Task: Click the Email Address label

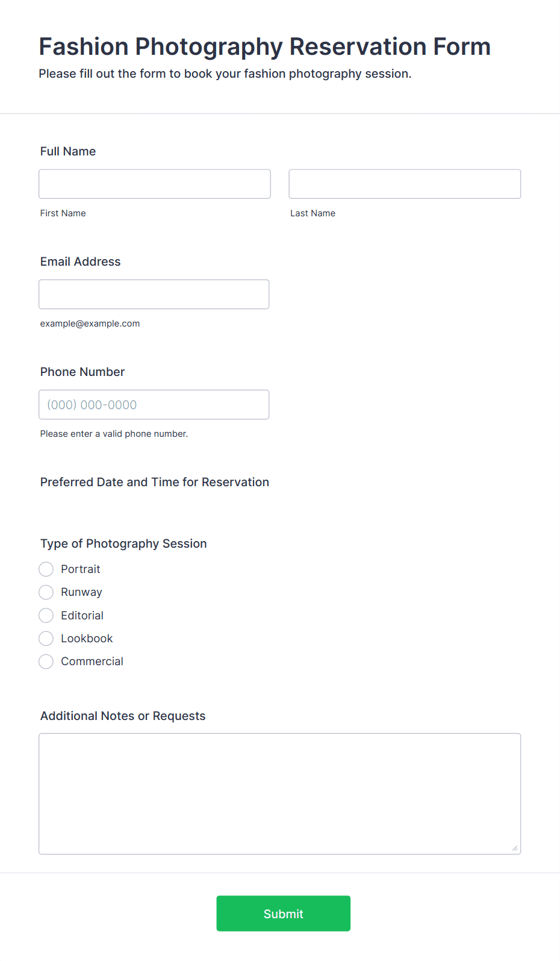Action: click(81, 261)
